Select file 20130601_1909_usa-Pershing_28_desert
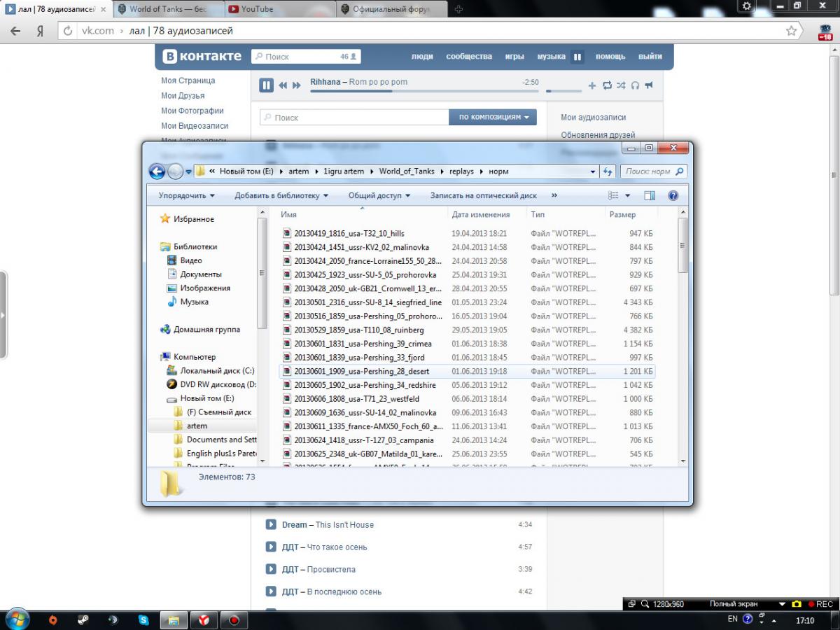 click(x=361, y=371)
